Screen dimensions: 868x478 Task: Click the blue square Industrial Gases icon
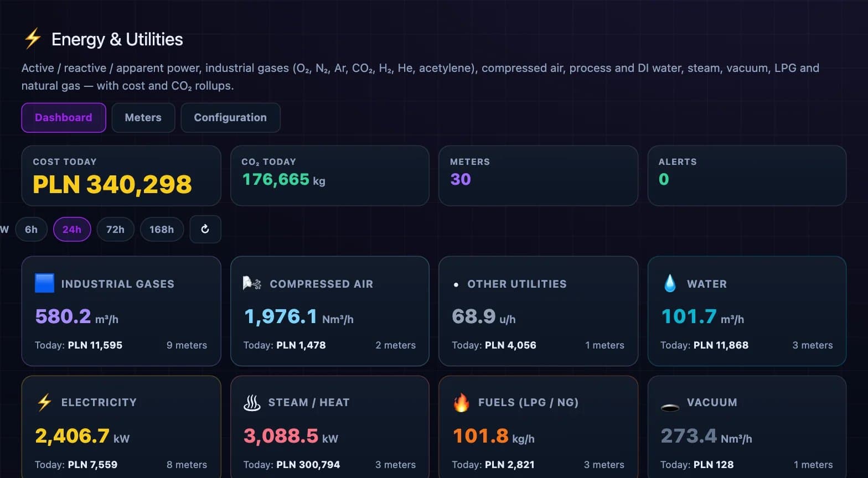point(44,283)
